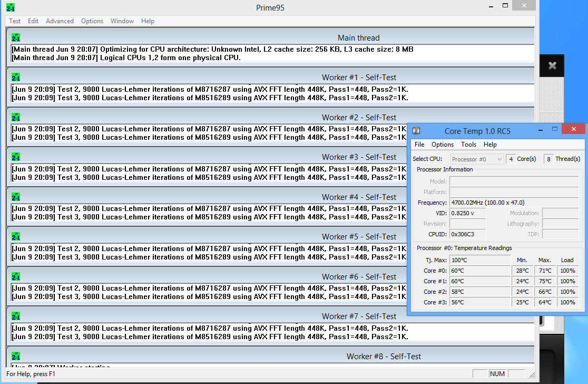
Task: Click Main thread L2 cache log line
Action: point(213,49)
